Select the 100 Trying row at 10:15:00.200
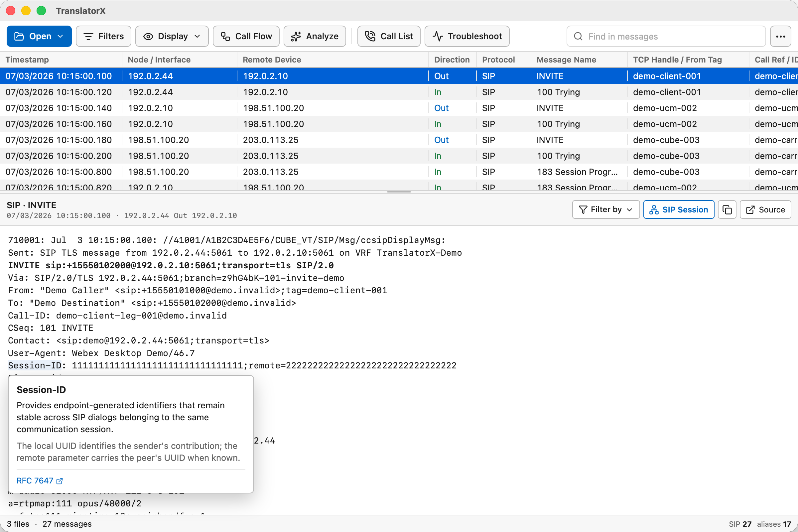This screenshot has height=532, width=798. pos(399,156)
